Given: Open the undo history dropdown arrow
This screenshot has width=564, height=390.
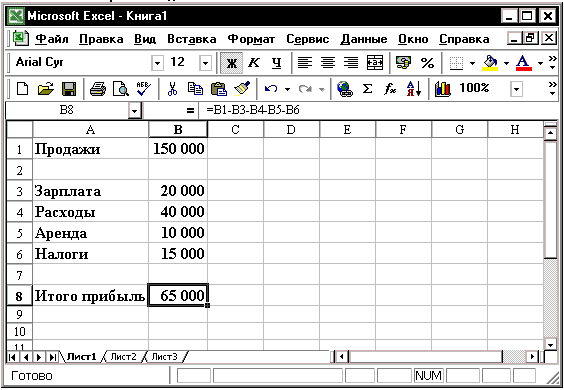Looking at the screenshot, I should (287, 89).
